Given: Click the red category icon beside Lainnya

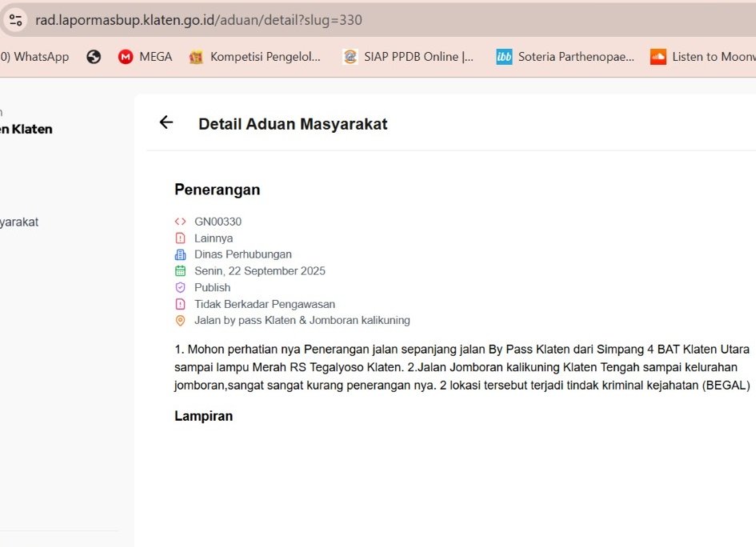Looking at the screenshot, I should 180,238.
